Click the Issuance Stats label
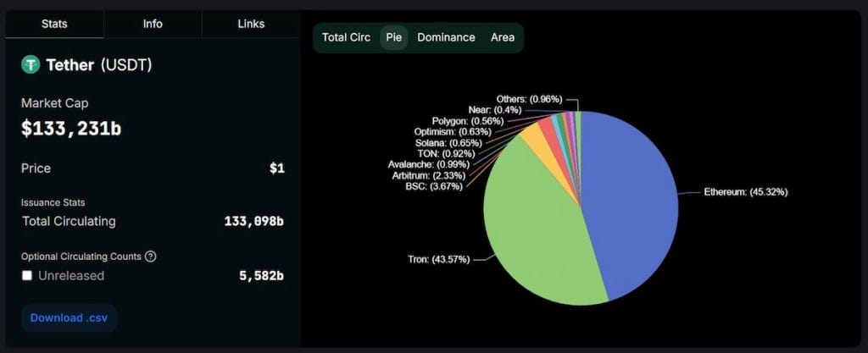The width and height of the screenshot is (868, 353). tap(53, 202)
